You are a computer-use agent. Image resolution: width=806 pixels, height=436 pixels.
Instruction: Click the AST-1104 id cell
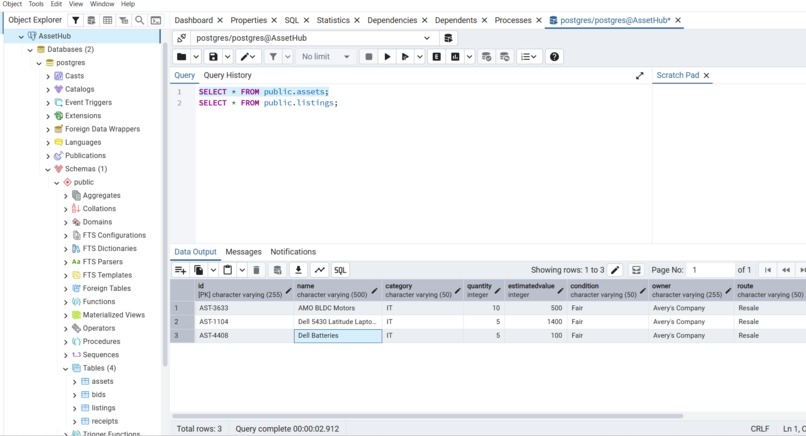[x=244, y=322]
